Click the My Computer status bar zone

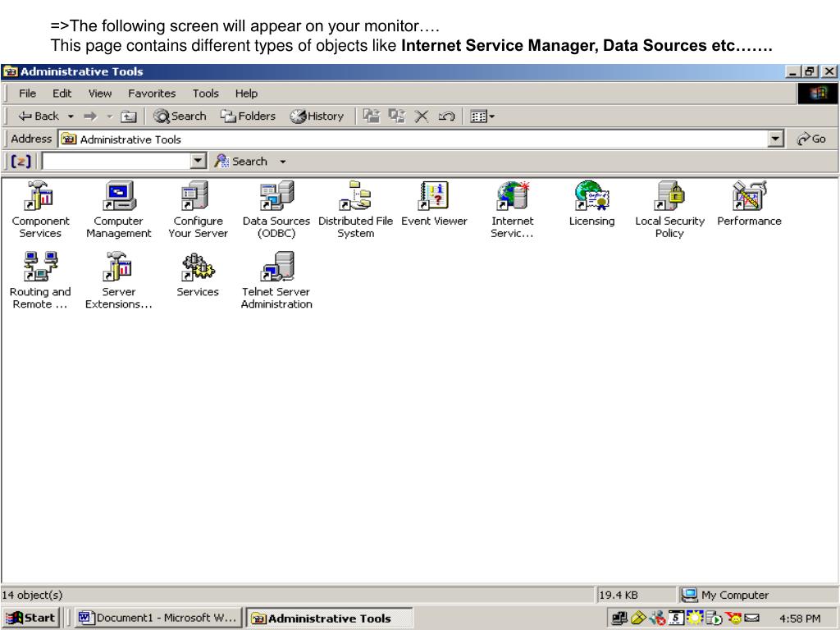(757, 596)
